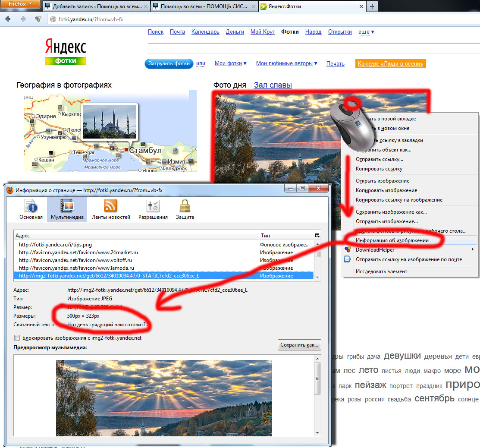
Task: Click the column picker icon in media list
Action: pos(317,235)
